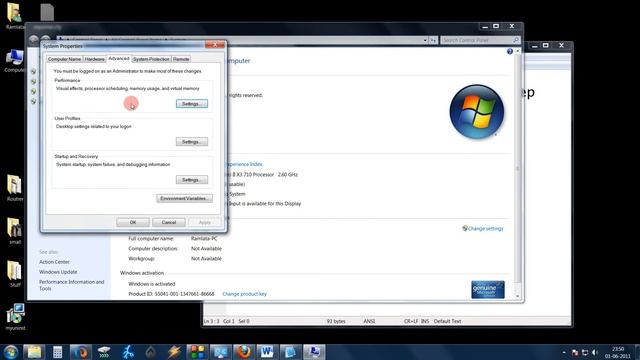Screen dimensions: 640x360
Task: Open the blue running-figure taskbar app
Action: [128, 352]
